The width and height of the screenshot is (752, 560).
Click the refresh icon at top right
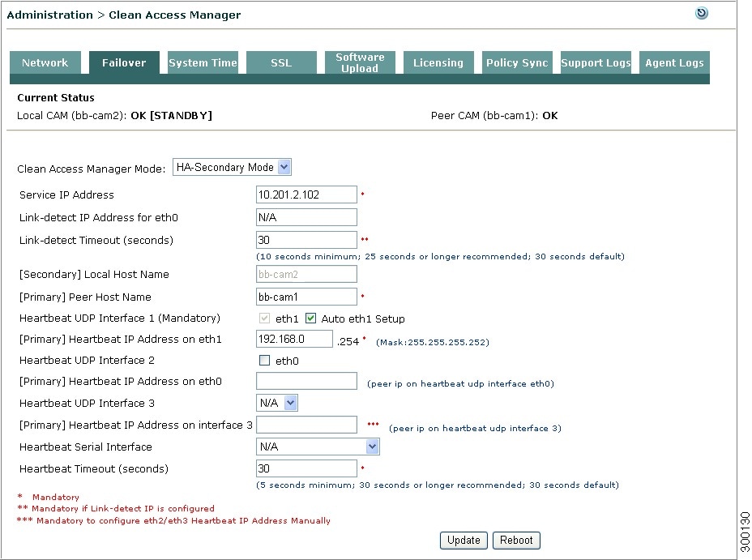point(701,13)
